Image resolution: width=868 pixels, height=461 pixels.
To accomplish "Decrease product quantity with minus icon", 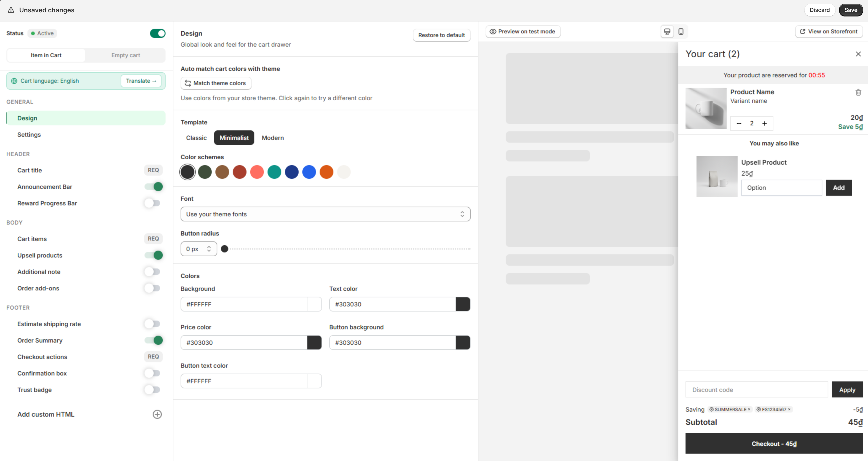I will [x=739, y=123].
